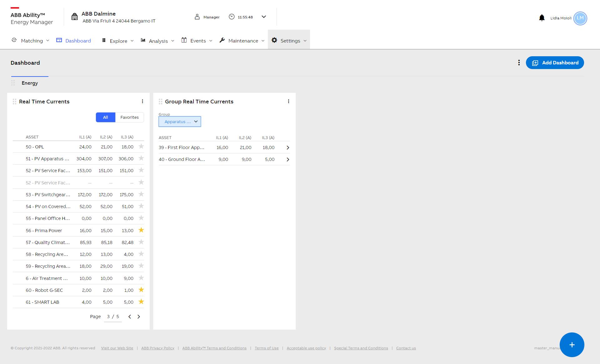Click the Maintenance wrench icon
600x364 pixels.
click(222, 40)
